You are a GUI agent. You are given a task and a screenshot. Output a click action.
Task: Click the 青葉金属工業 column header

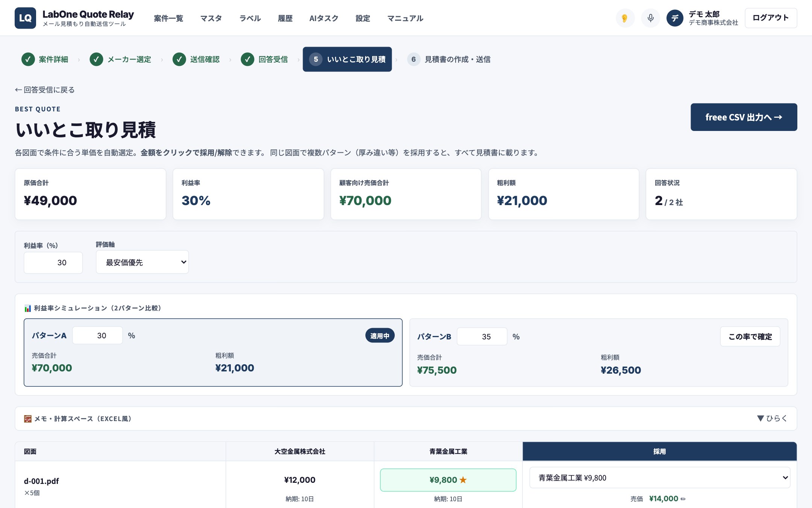pyautogui.click(x=448, y=451)
